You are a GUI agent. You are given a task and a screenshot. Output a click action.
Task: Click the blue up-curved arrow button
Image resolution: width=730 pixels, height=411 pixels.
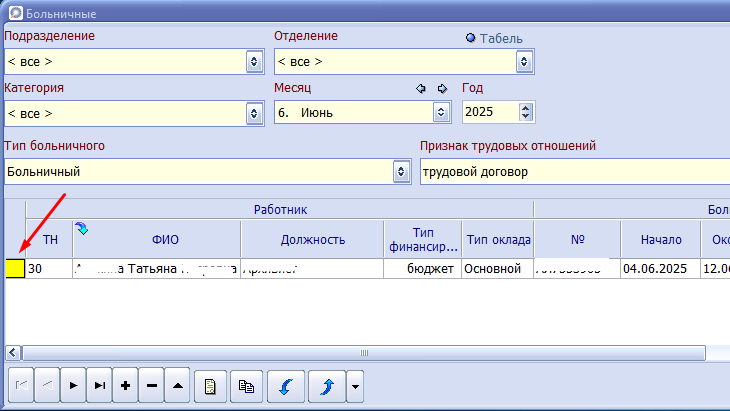[327, 386]
